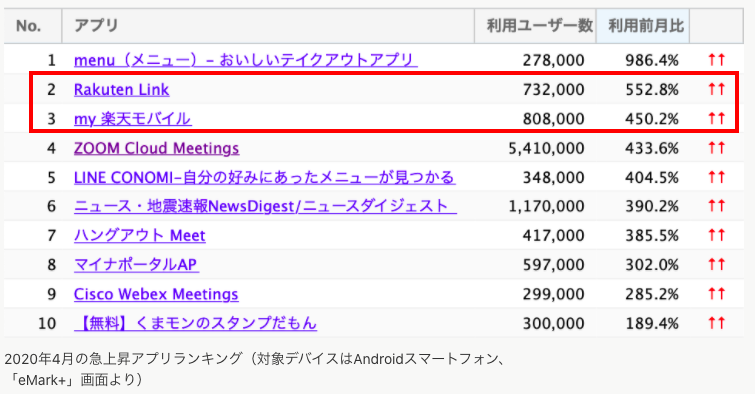Click the red up arrows in Cisco Webex row
This screenshot has width=755, height=394.
coord(716,293)
